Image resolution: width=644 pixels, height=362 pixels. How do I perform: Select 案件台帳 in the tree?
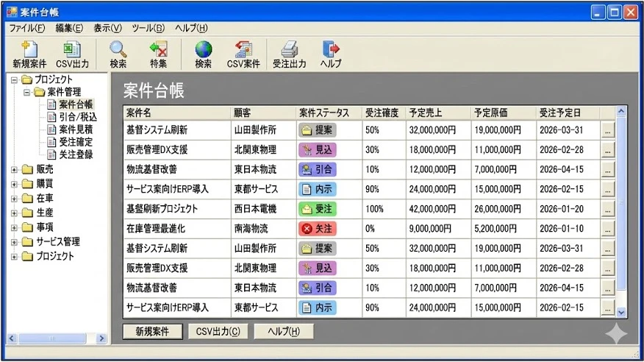(x=76, y=104)
